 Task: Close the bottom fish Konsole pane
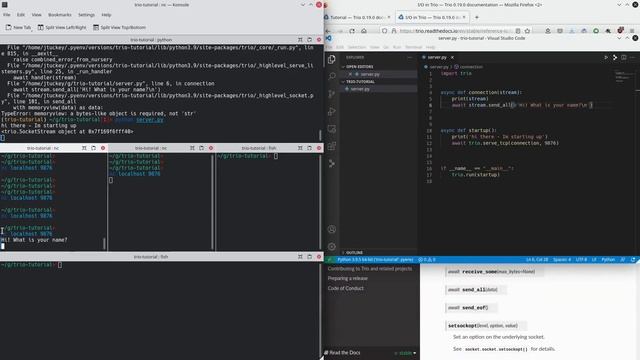(319, 257)
